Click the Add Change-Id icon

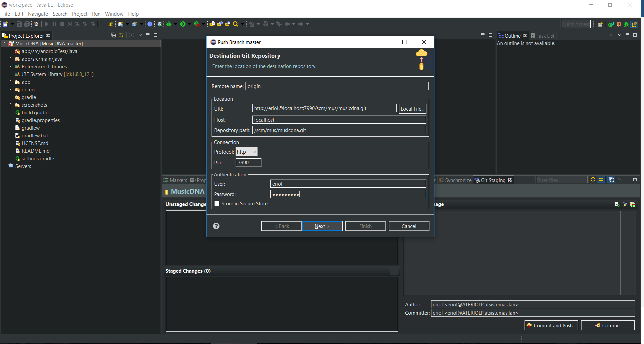coord(632,204)
